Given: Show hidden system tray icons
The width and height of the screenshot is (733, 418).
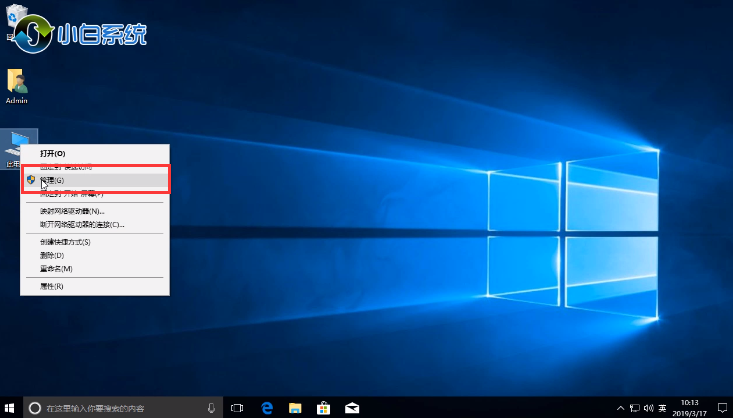Looking at the screenshot, I should click(x=620, y=408).
